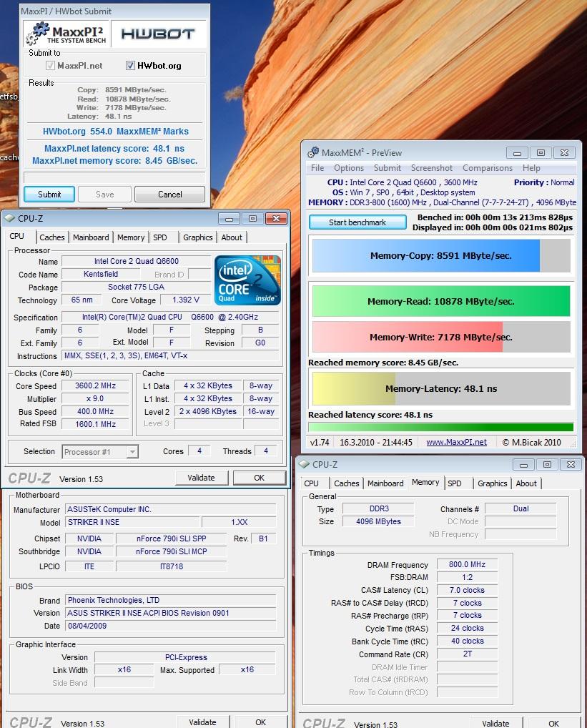This screenshot has height=728, width=587.
Task: Open File menu in MaxxMEM²
Action: (x=317, y=168)
